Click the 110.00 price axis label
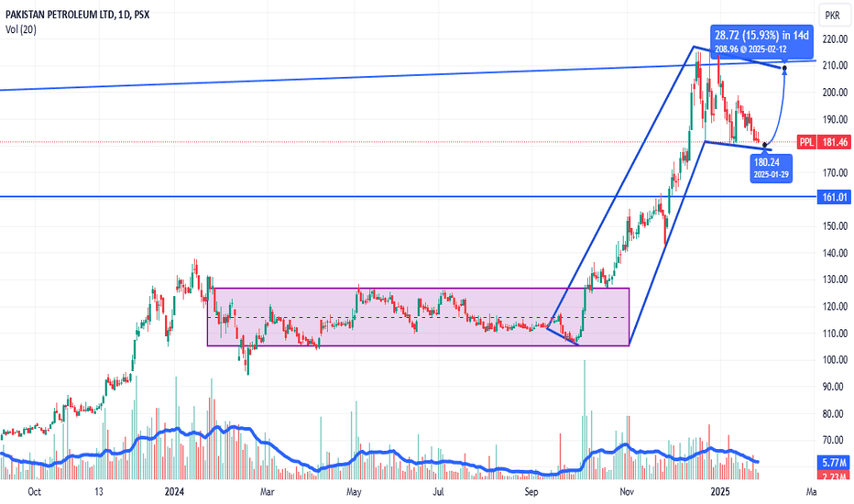 tap(835, 333)
